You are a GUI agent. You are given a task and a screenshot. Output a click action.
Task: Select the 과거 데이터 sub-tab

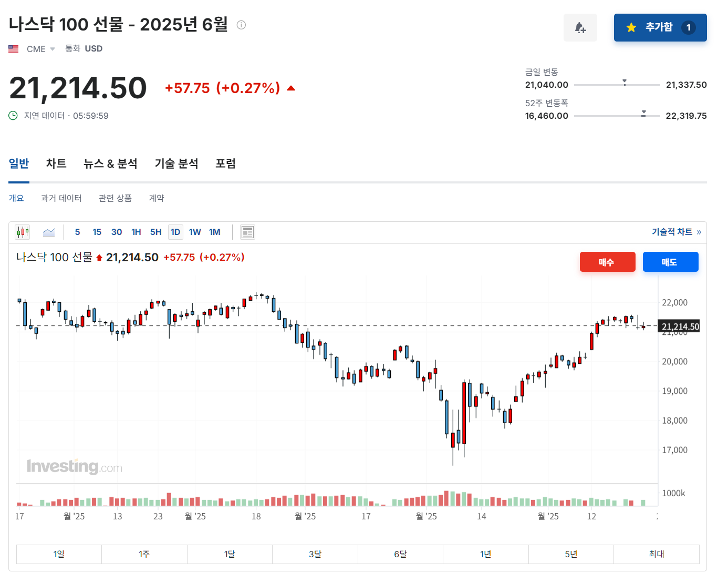(x=61, y=198)
